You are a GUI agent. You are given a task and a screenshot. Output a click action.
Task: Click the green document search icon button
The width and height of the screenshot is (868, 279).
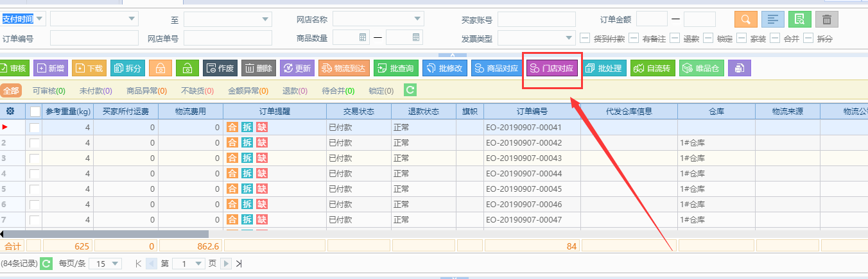[x=800, y=20]
